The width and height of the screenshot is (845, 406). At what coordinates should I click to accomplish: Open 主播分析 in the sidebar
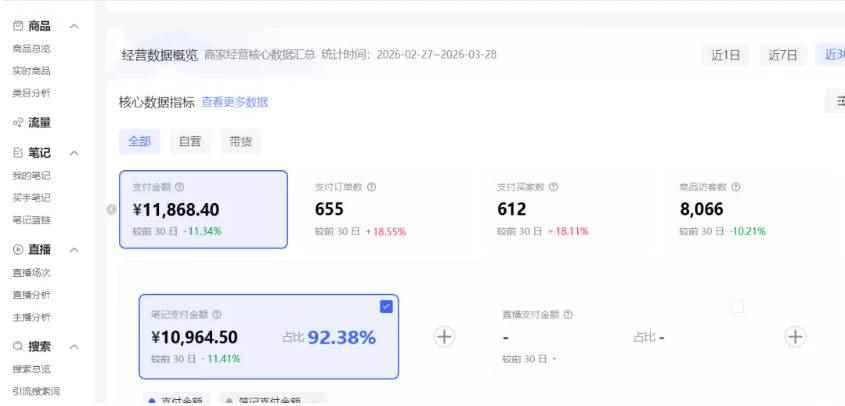[x=31, y=317]
